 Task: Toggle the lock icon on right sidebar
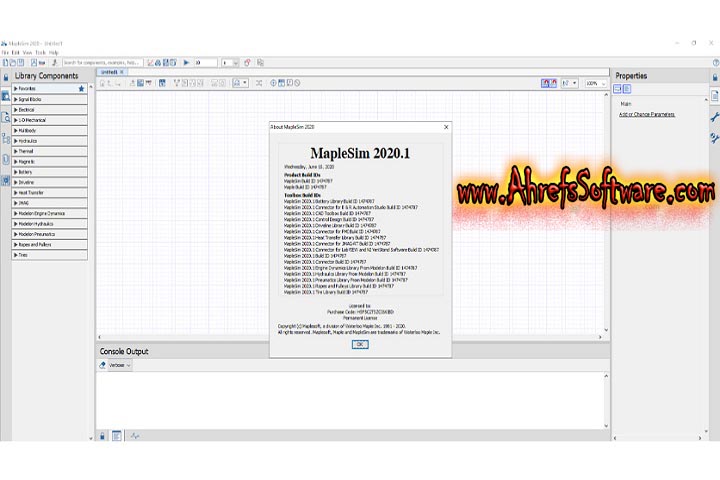[714, 76]
